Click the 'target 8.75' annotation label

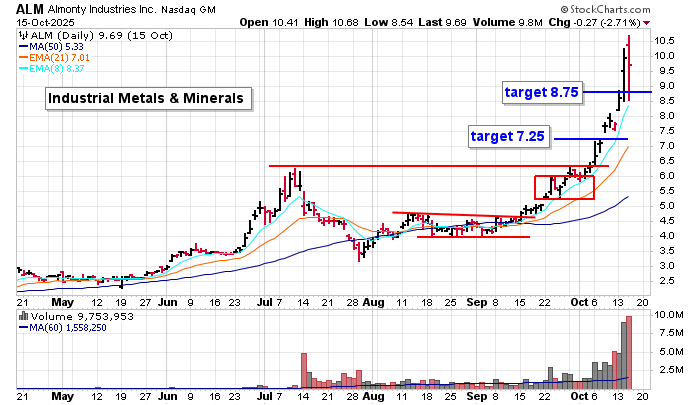pyautogui.click(x=541, y=92)
